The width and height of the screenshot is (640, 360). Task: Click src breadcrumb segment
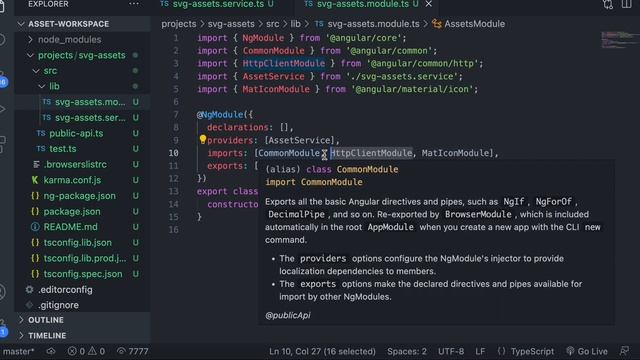[273, 24]
